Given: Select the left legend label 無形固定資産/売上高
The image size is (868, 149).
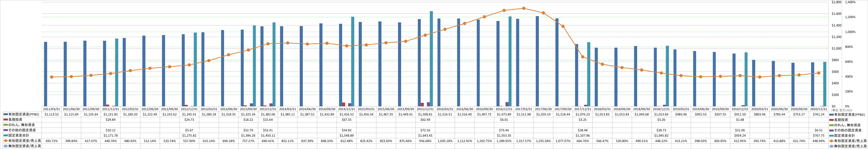Looking at the screenshot, I should point(24,146).
